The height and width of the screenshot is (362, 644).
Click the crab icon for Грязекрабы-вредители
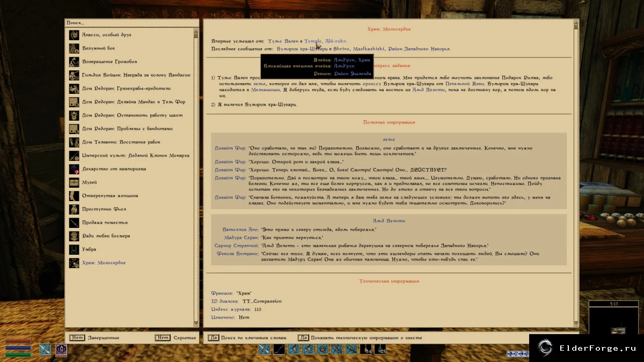[x=74, y=88]
